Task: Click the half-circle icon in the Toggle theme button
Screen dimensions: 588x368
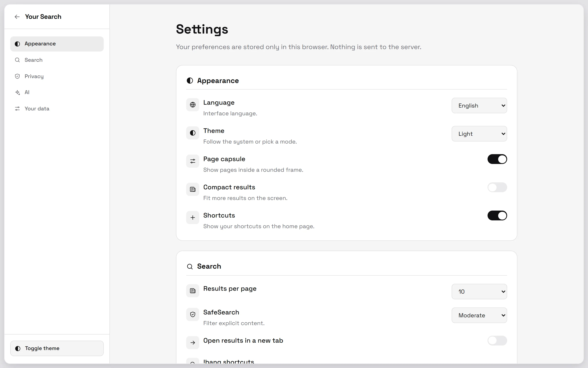Action: (x=18, y=349)
